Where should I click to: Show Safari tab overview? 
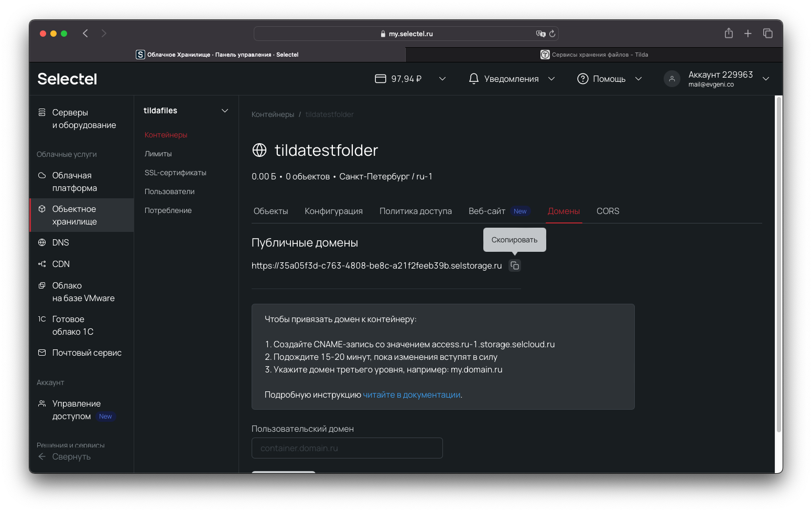coord(768,33)
